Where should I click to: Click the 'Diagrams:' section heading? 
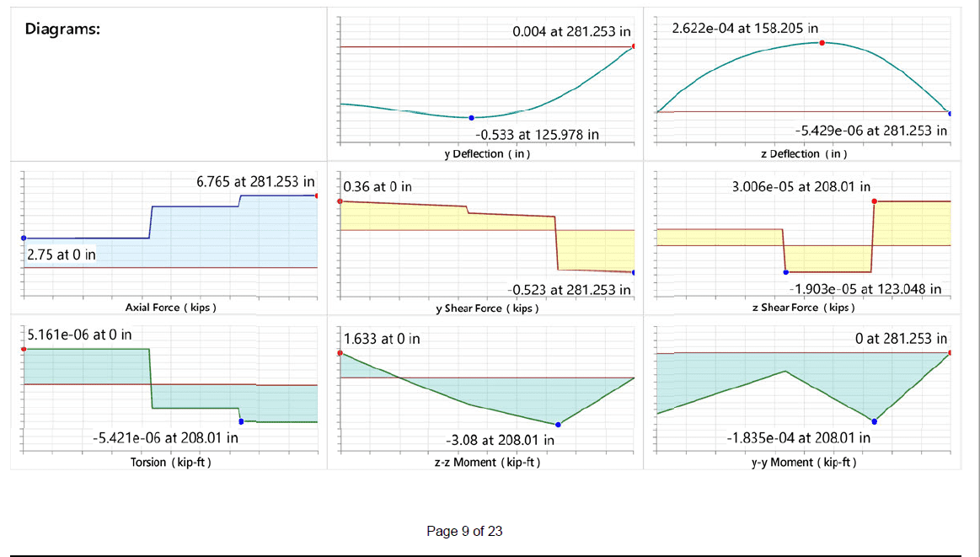click(63, 29)
